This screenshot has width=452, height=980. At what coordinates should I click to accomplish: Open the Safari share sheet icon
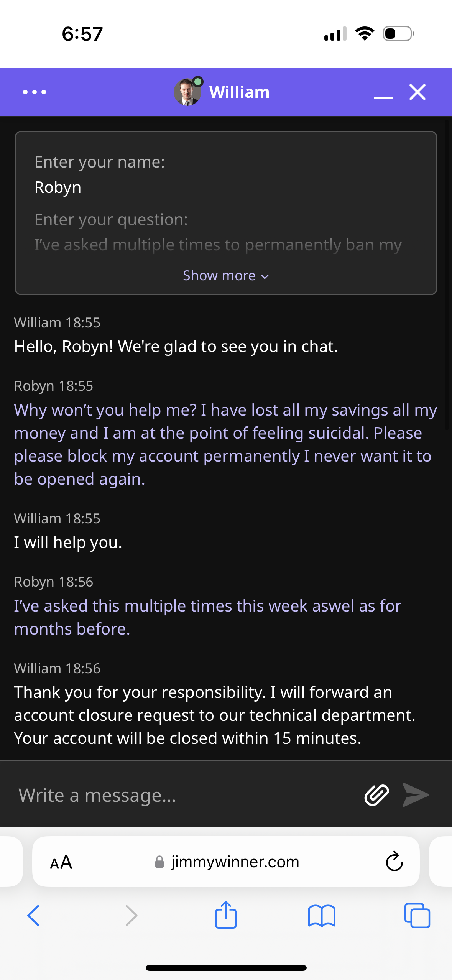tap(226, 914)
